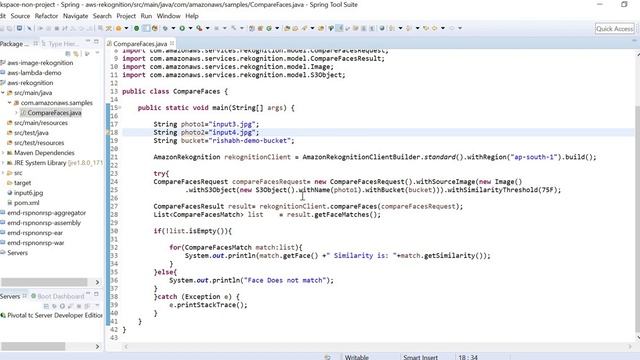Maximize the Package Explorer panel
The height and width of the screenshot is (360, 640).
[x=96, y=42]
